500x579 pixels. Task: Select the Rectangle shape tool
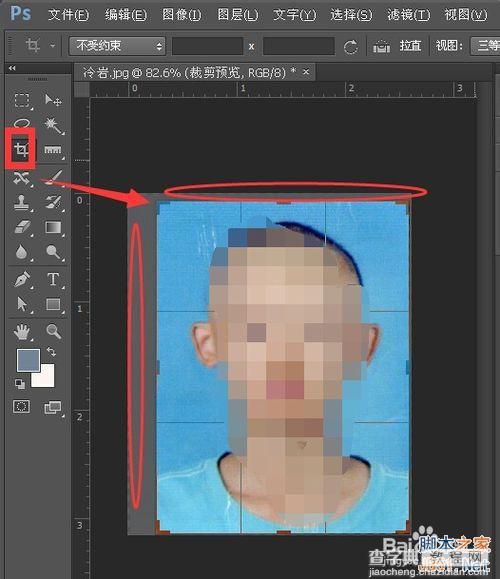[53, 304]
